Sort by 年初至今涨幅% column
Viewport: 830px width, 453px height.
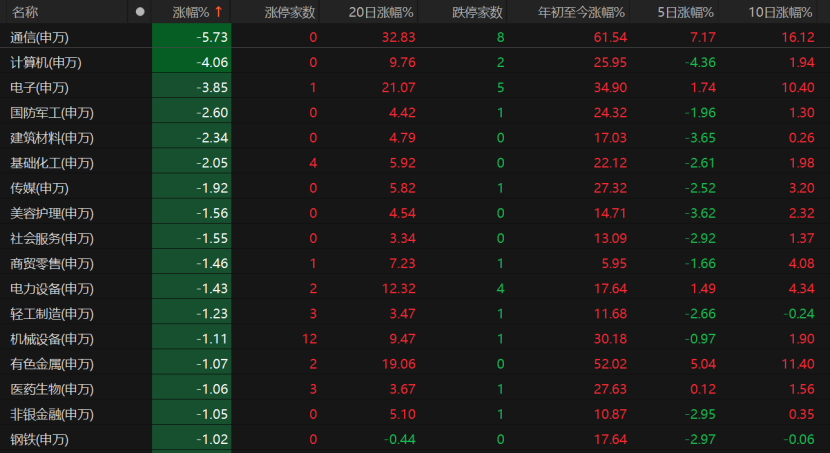coord(581,12)
